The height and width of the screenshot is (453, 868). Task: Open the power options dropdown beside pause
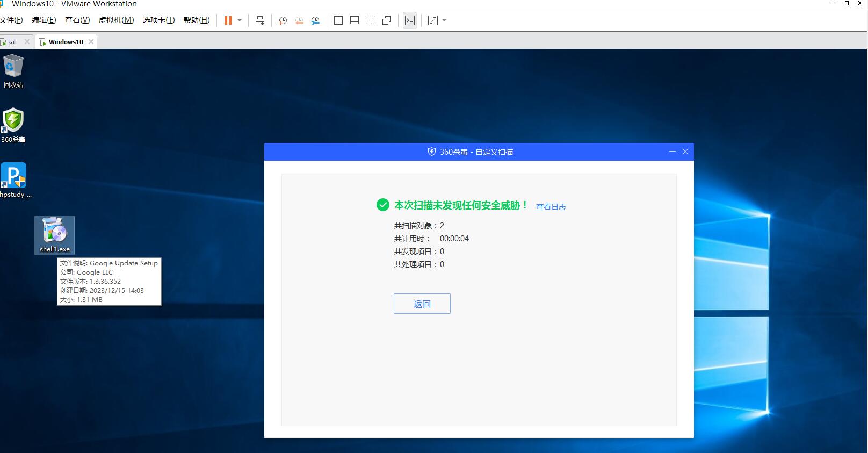click(240, 20)
